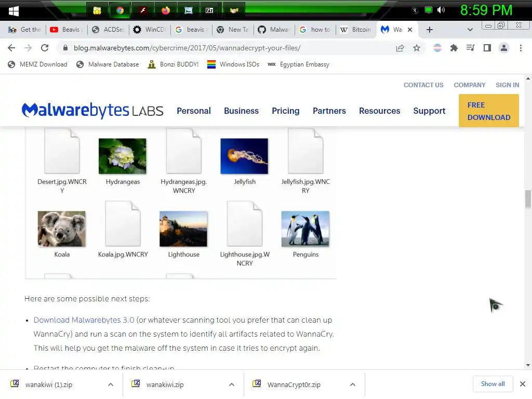Click the Malwarebytes Labs logo
532x399 pixels.
(92, 110)
